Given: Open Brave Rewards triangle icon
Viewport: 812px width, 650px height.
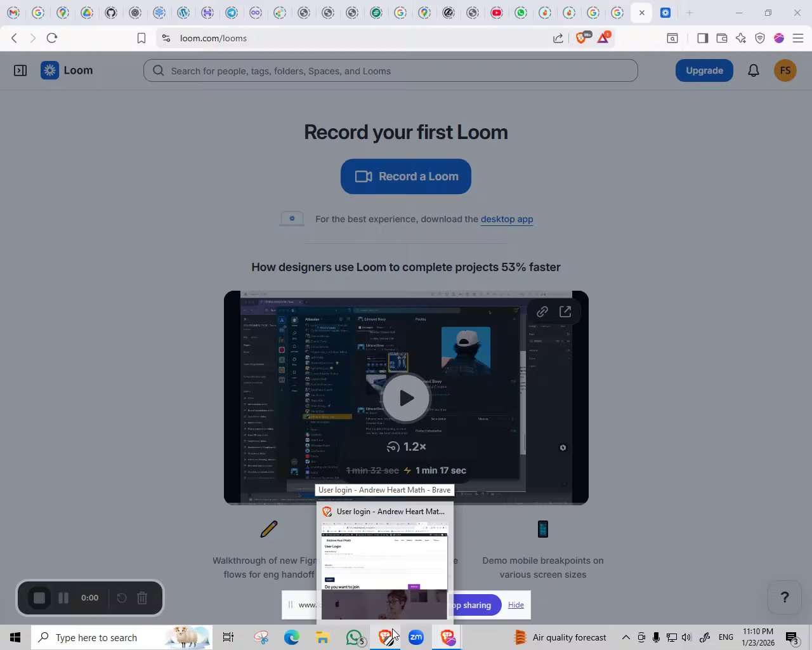Looking at the screenshot, I should [603, 38].
